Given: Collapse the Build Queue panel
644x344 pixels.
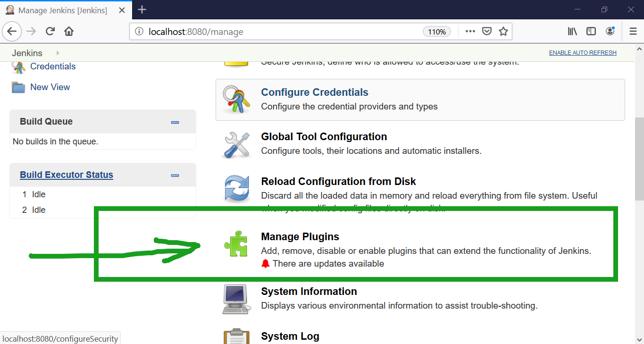Looking at the screenshot, I should (175, 122).
